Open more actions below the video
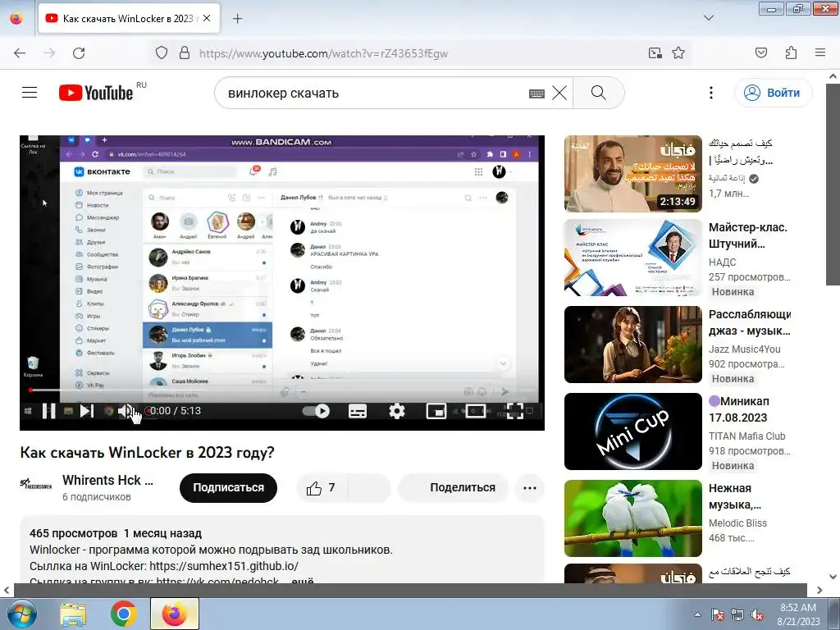The width and height of the screenshot is (840, 630). [x=530, y=488]
